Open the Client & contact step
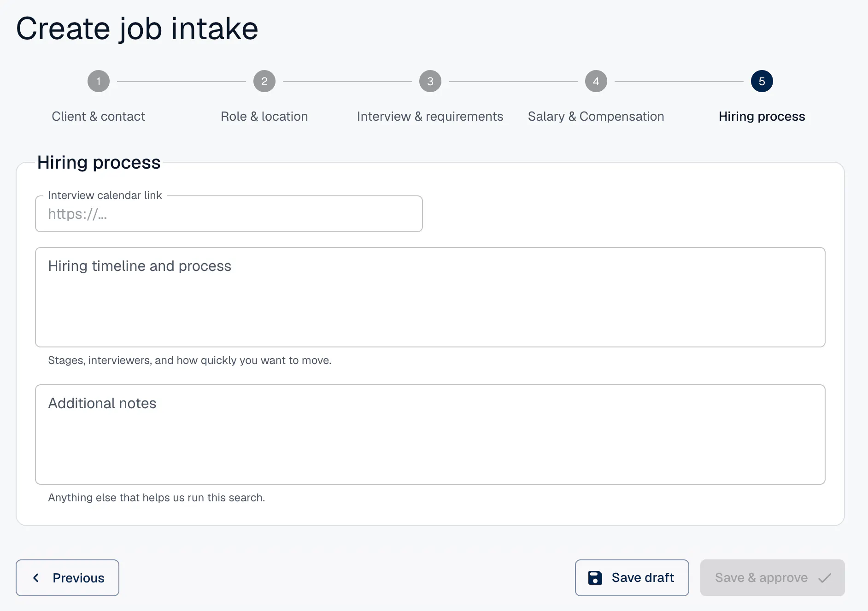The width and height of the screenshot is (868, 611). click(99, 117)
